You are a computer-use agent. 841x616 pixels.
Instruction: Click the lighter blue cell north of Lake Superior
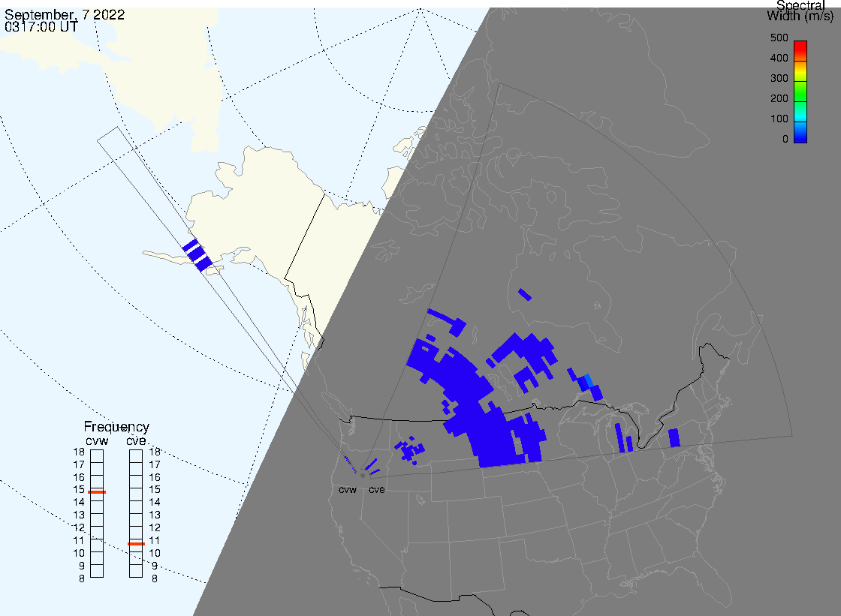[x=589, y=380]
